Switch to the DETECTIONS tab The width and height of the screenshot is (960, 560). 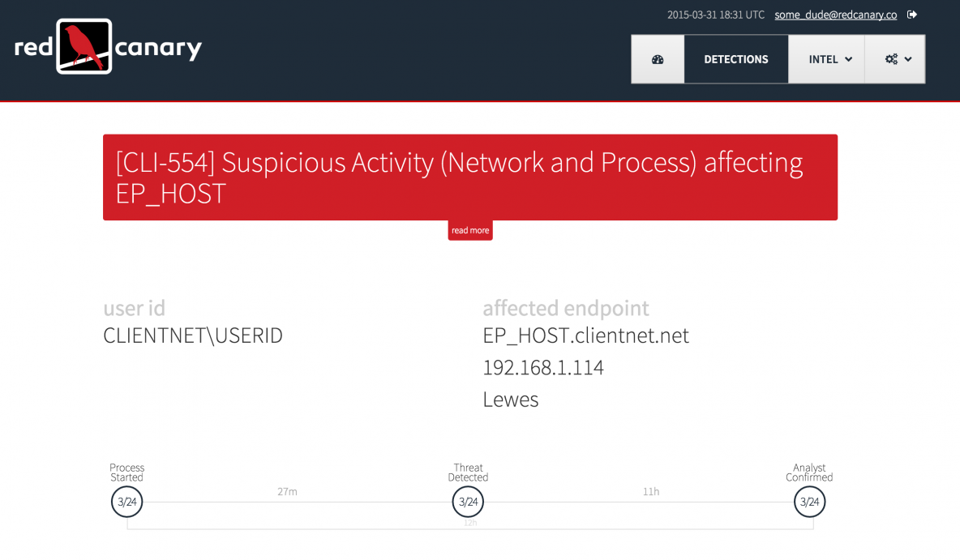tap(736, 59)
